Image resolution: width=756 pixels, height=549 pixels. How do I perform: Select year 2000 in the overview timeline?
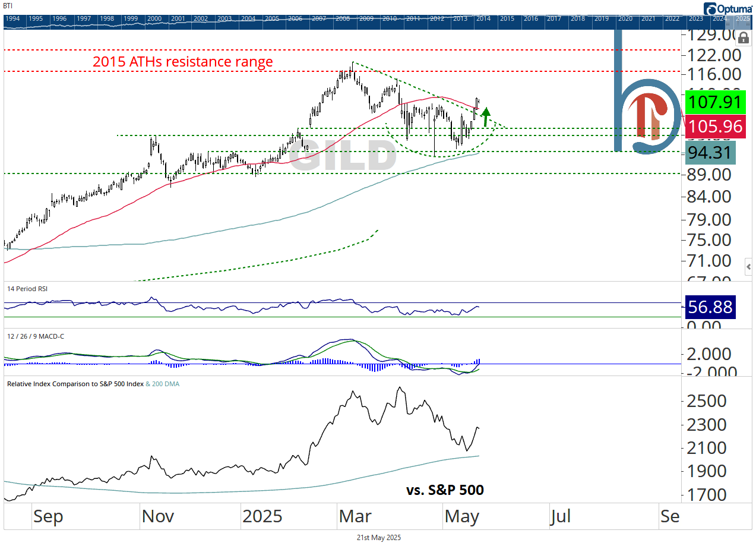point(154,18)
